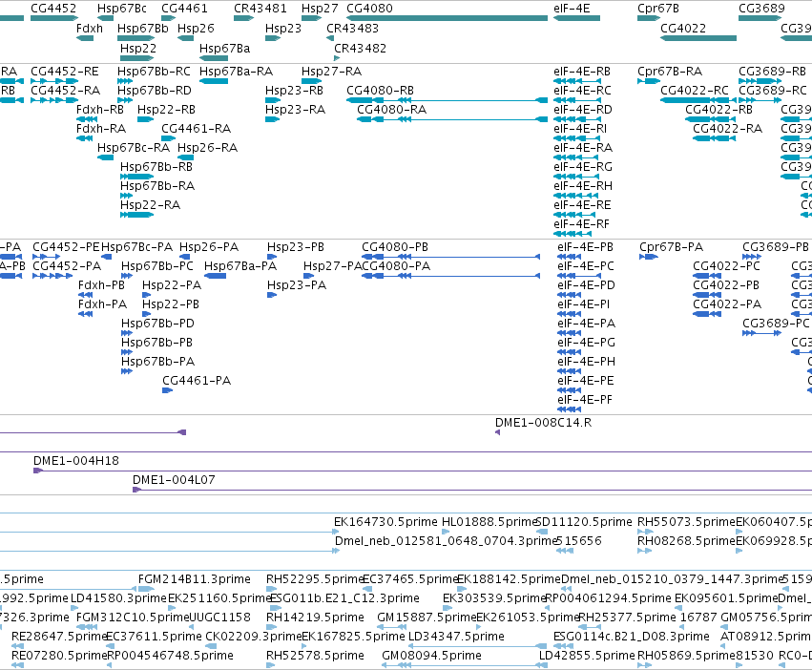
Task: Click the CG4080-PB protein label
Action: pos(395,247)
